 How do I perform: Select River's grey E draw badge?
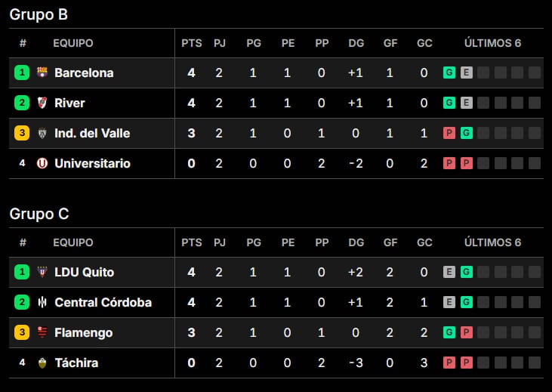(467, 103)
